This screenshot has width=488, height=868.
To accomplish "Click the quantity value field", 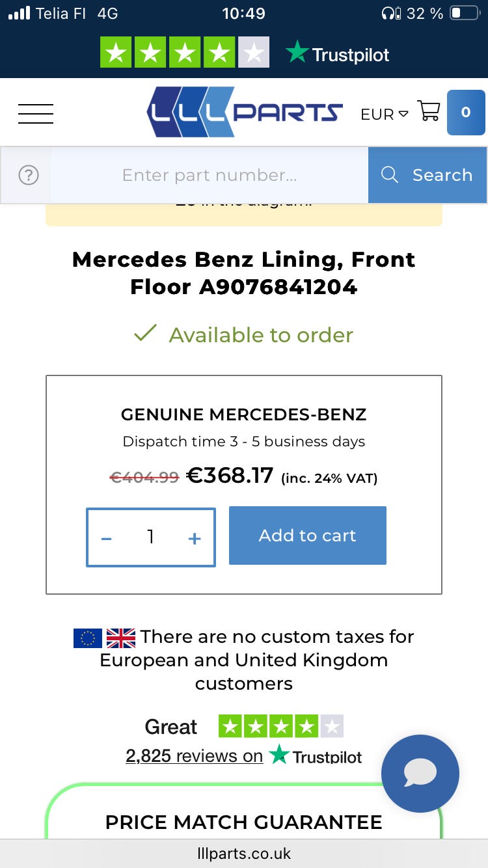I will tap(150, 537).
